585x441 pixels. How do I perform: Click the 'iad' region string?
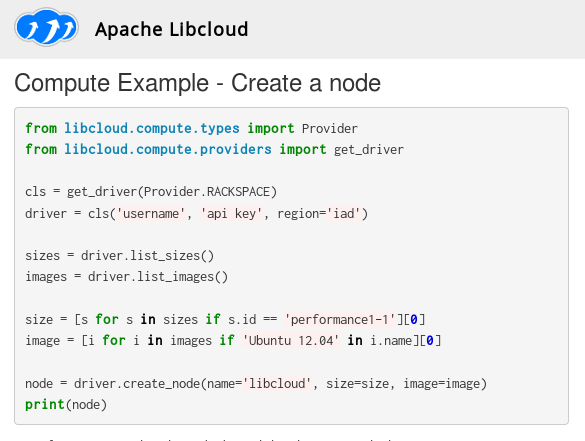pyautogui.click(x=344, y=214)
